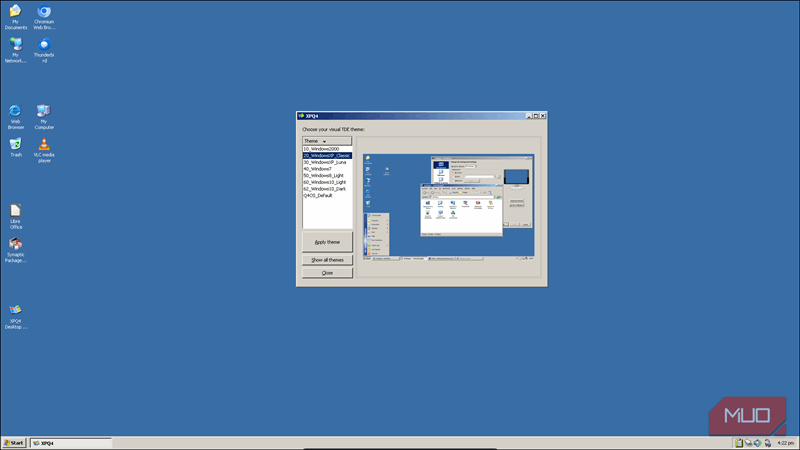800x450 pixels.
Task: Click the Show all themes button
Action: (x=327, y=260)
